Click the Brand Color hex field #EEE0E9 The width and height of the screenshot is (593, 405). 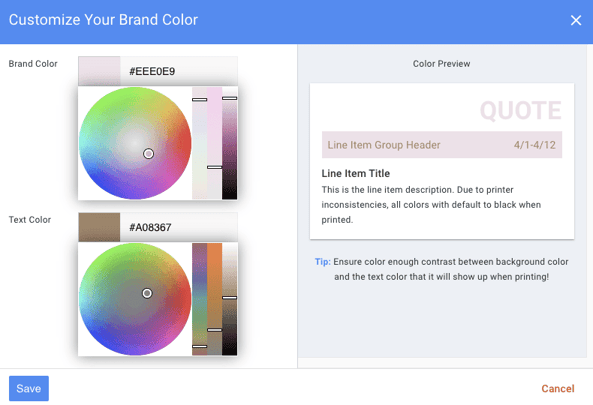[x=179, y=71]
